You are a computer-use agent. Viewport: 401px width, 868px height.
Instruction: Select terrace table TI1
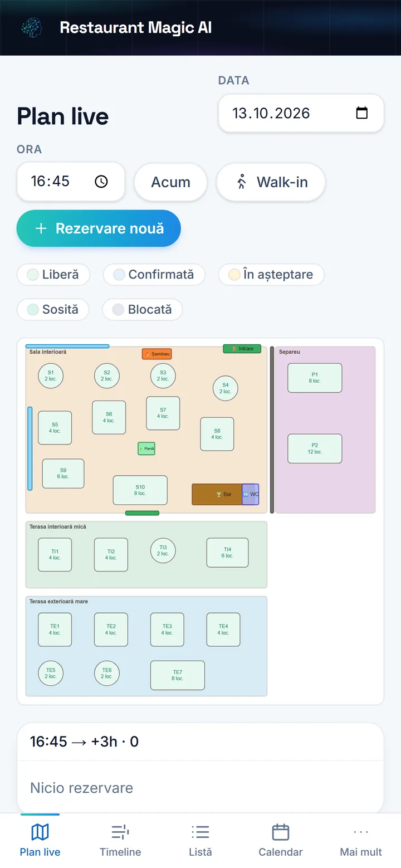[x=55, y=555]
